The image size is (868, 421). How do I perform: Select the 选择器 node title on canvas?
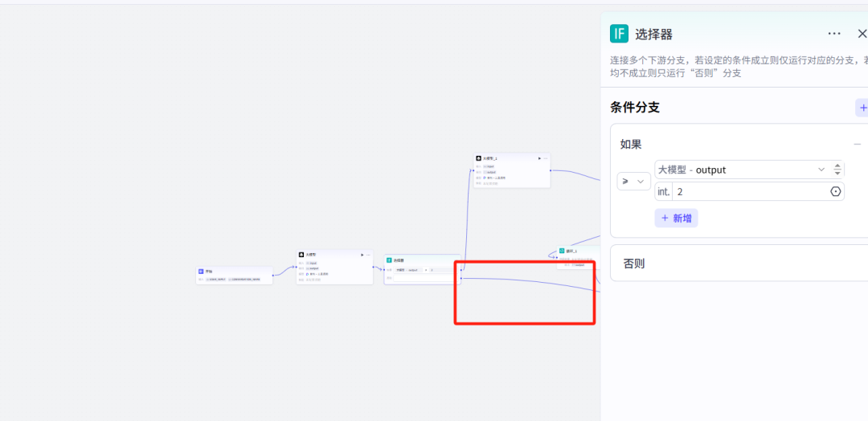pos(399,260)
